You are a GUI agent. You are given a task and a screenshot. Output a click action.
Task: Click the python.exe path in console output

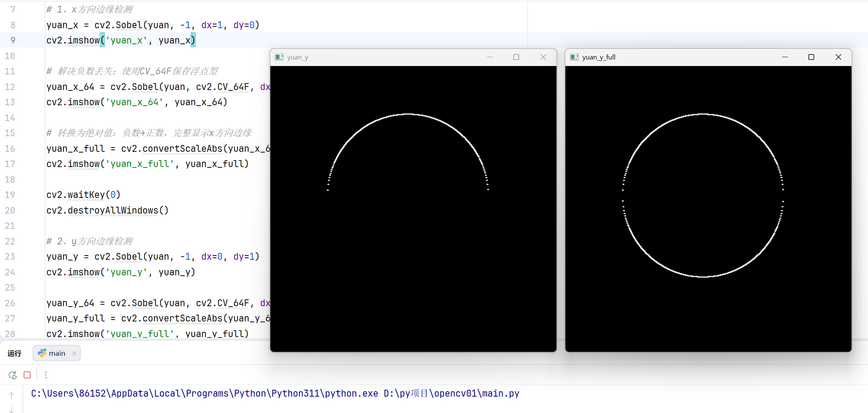pos(204,394)
